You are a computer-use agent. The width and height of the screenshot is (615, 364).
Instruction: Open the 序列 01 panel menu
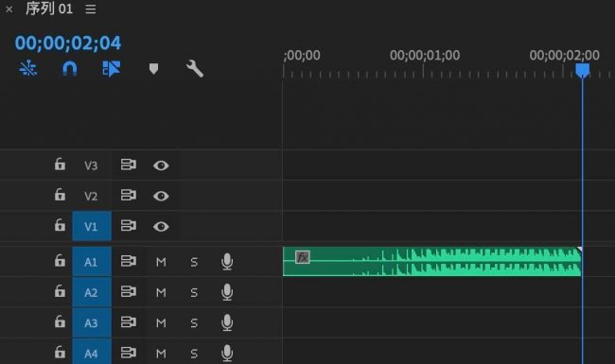[x=91, y=9]
